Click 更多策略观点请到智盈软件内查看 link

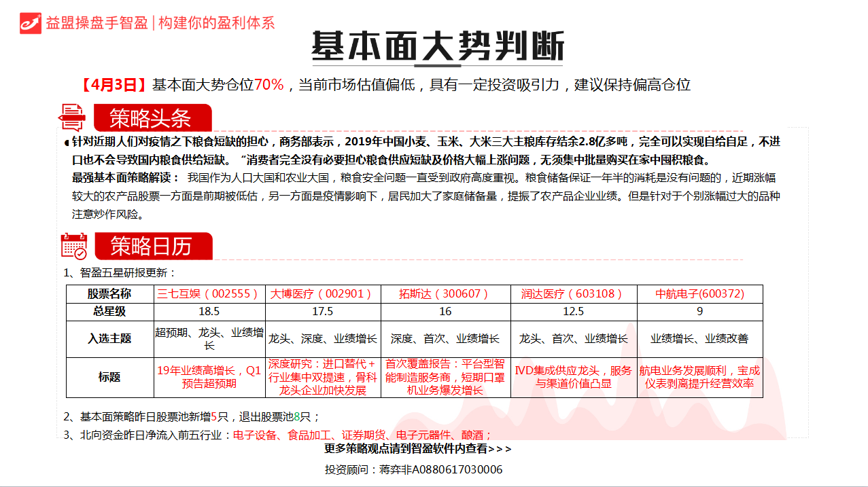pyautogui.click(x=417, y=449)
